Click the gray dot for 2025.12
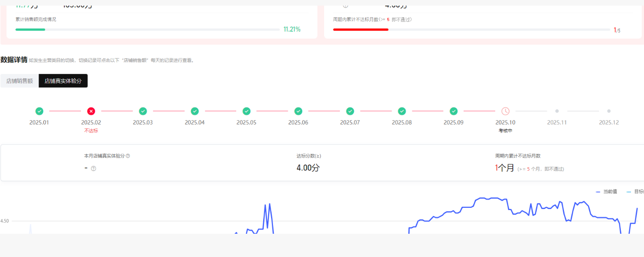This screenshot has height=257, width=644. point(609,111)
